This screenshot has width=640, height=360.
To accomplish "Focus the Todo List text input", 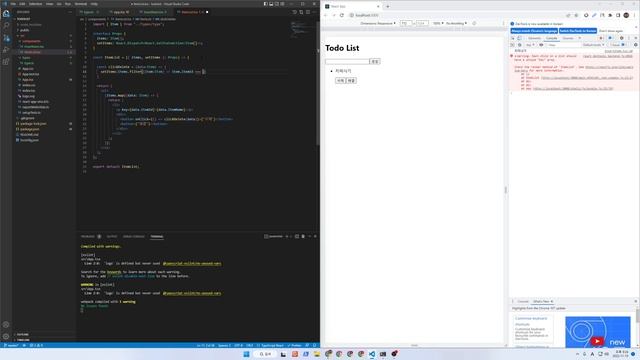I will click(347, 61).
